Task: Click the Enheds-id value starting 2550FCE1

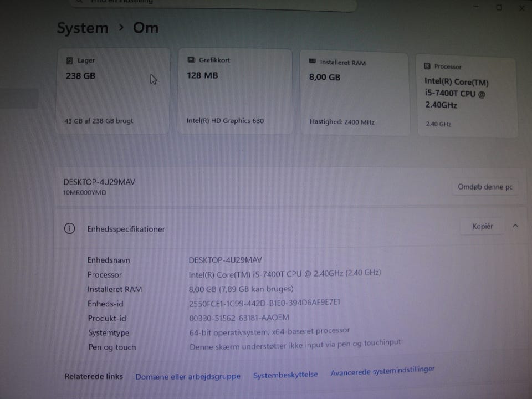Action: point(265,303)
